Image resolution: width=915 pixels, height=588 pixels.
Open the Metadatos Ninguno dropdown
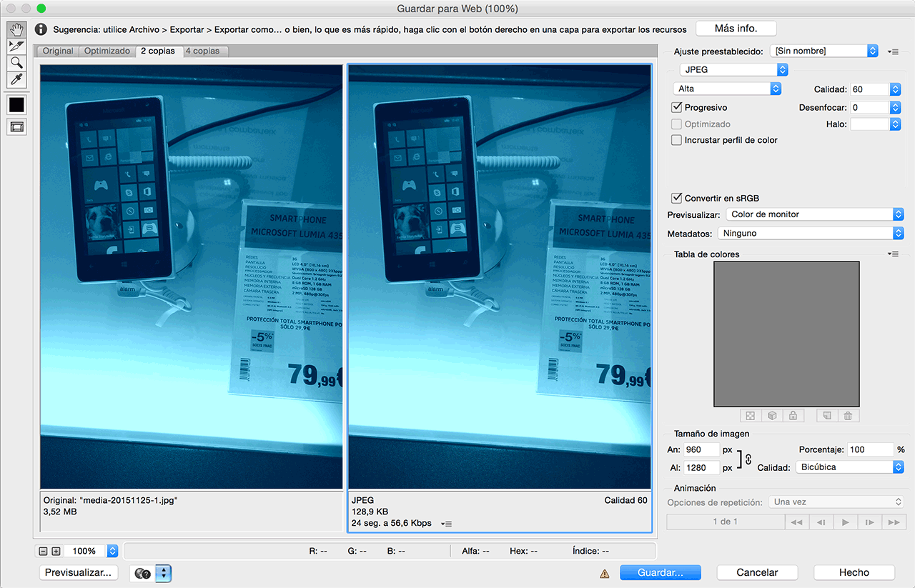pos(811,233)
